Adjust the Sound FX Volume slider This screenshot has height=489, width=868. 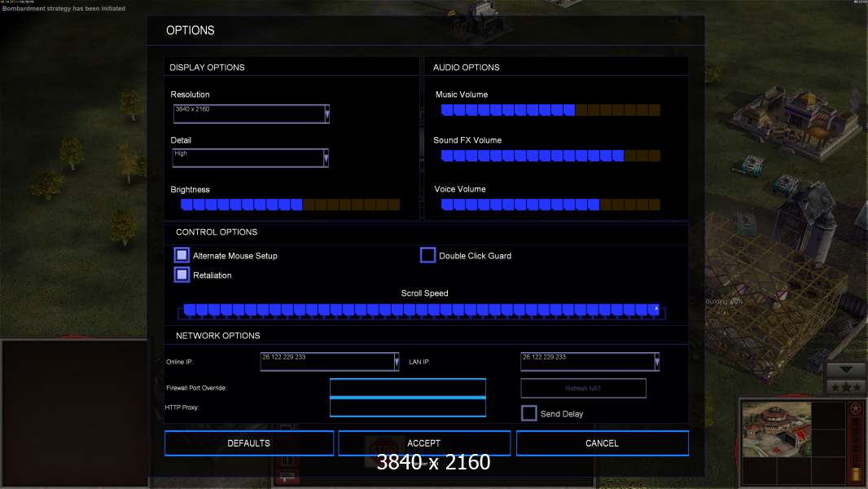click(x=550, y=156)
